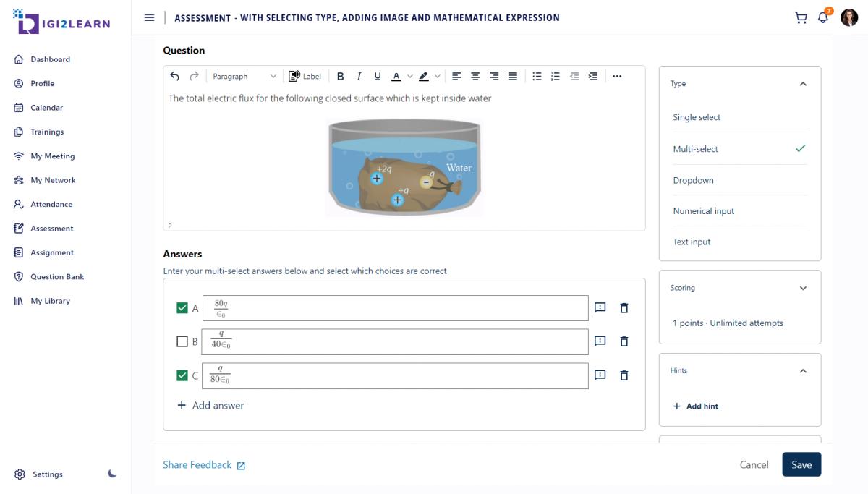
Task: Open Share Feedback link
Action: pyautogui.click(x=204, y=465)
